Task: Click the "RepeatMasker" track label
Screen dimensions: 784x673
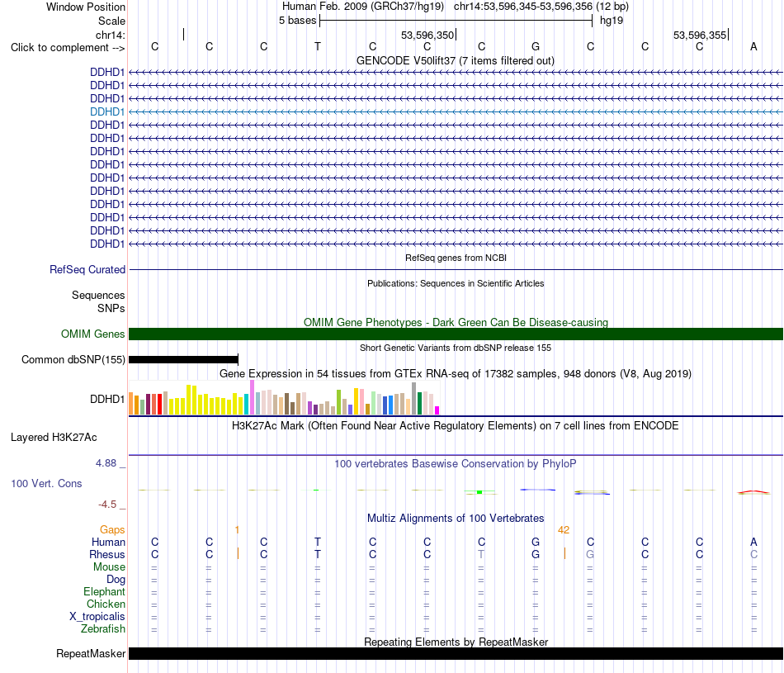Action: click(91, 653)
